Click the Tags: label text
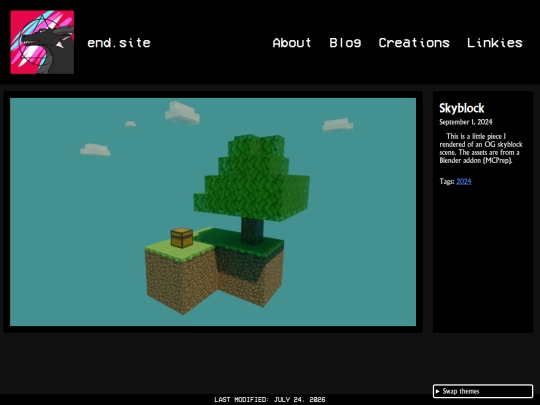The width and height of the screenshot is (540, 405). coord(447,181)
